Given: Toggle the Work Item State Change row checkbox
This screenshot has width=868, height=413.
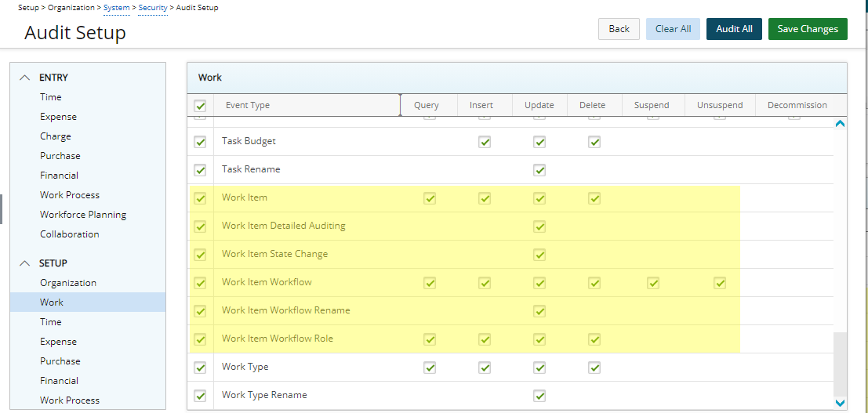Looking at the screenshot, I should 201,255.
